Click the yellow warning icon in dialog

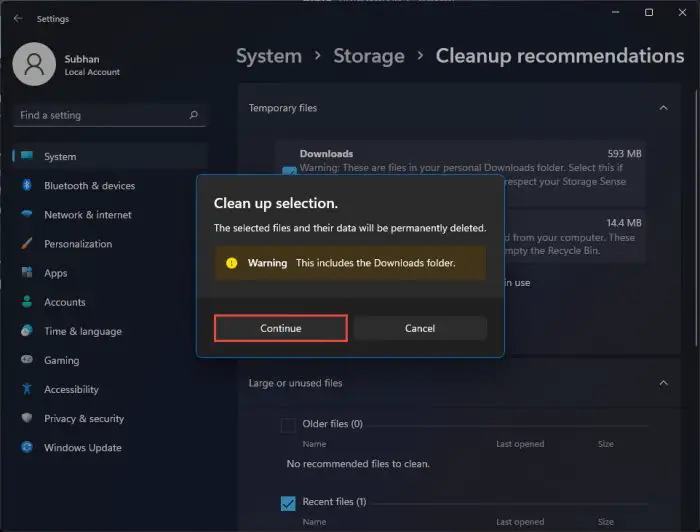[231, 263]
